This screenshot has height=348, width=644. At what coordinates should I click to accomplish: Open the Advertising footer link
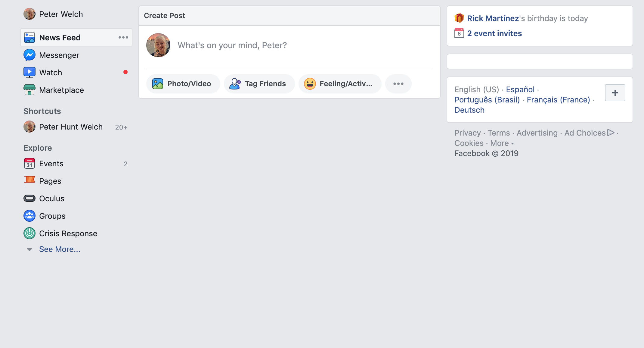(x=537, y=133)
